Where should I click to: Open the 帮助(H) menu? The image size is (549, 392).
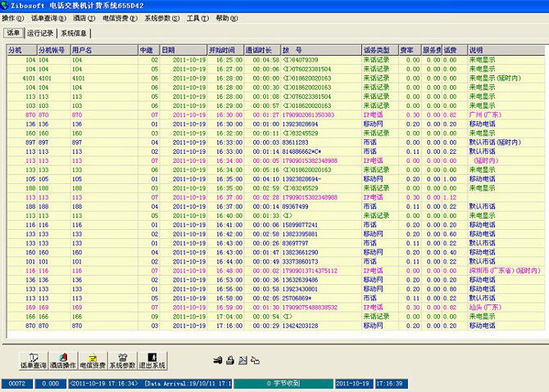[x=226, y=18]
